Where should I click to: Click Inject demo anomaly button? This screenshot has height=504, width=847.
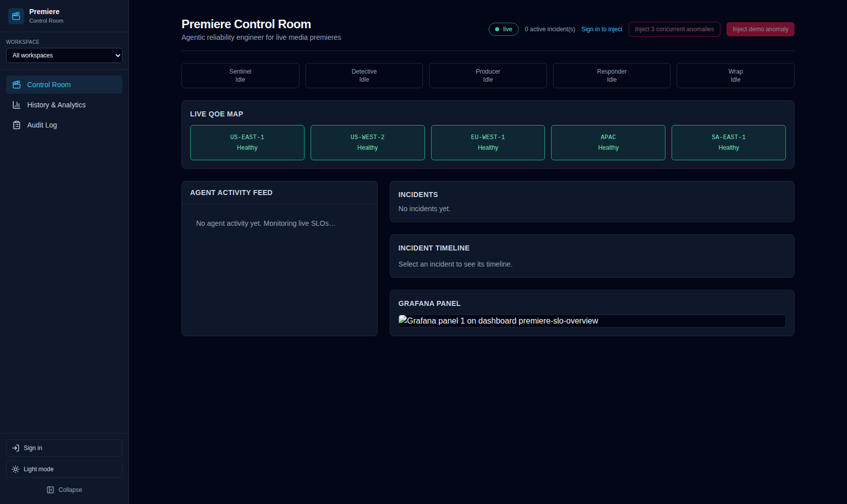pos(760,29)
